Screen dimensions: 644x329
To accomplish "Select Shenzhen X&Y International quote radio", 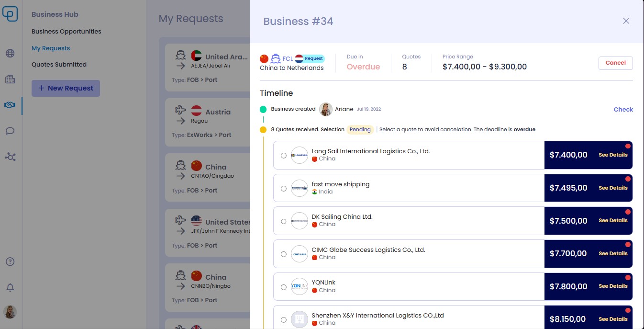I will 284,320.
